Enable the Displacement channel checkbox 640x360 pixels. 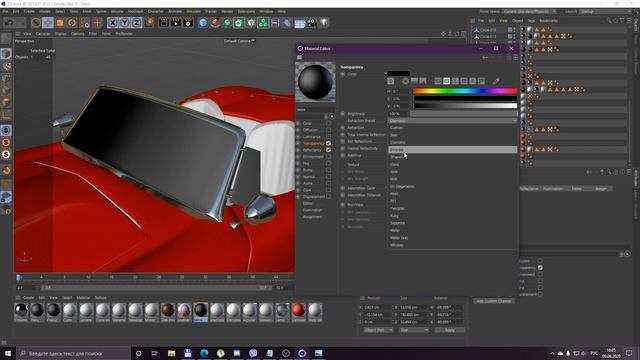click(x=329, y=197)
